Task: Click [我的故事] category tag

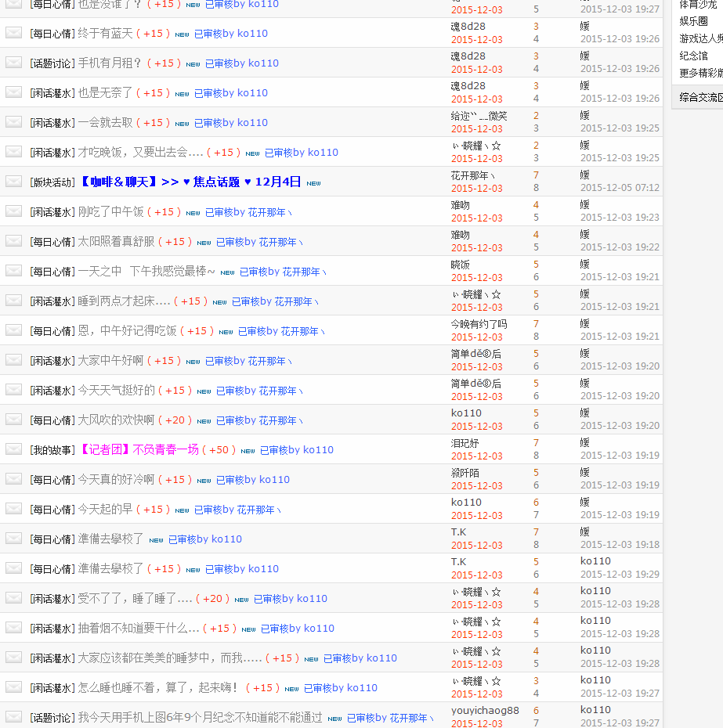Action: [52, 450]
